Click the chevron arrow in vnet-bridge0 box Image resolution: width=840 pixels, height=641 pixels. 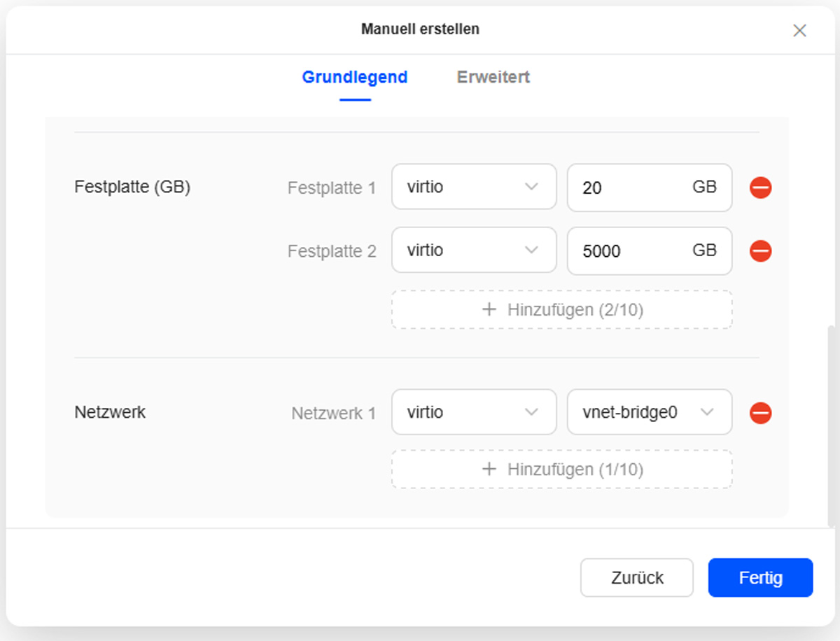707,412
